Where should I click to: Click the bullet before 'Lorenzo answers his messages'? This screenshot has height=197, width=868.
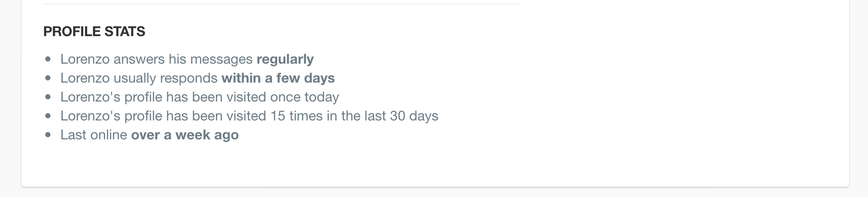point(48,59)
